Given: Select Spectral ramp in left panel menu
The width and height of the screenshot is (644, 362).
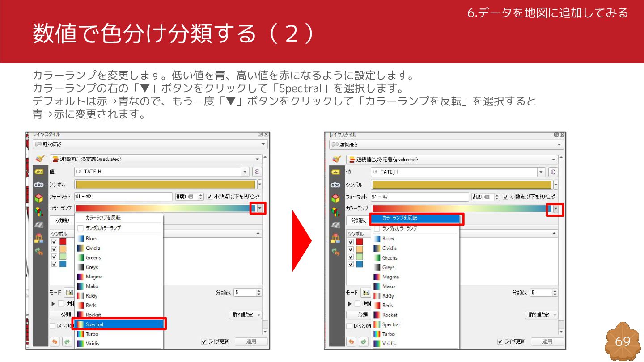Looking at the screenshot, I should click(x=119, y=324).
